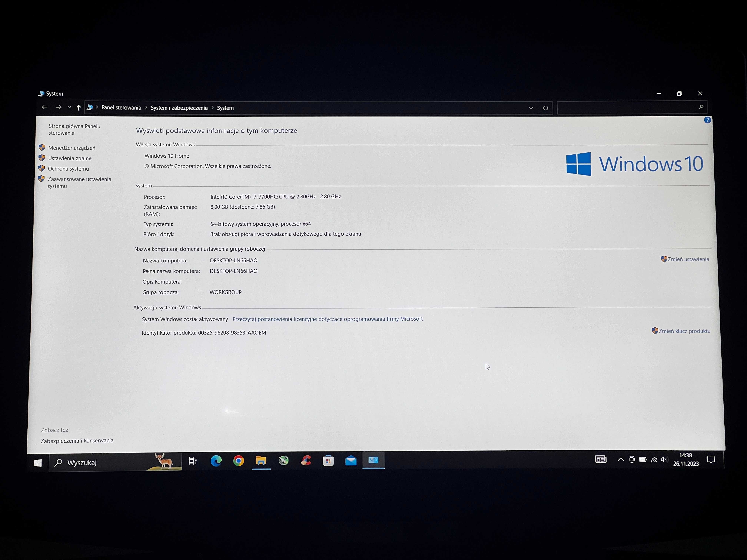This screenshot has height=560, width=747.
Task: Minimize the System window
Action: [658, 94]
